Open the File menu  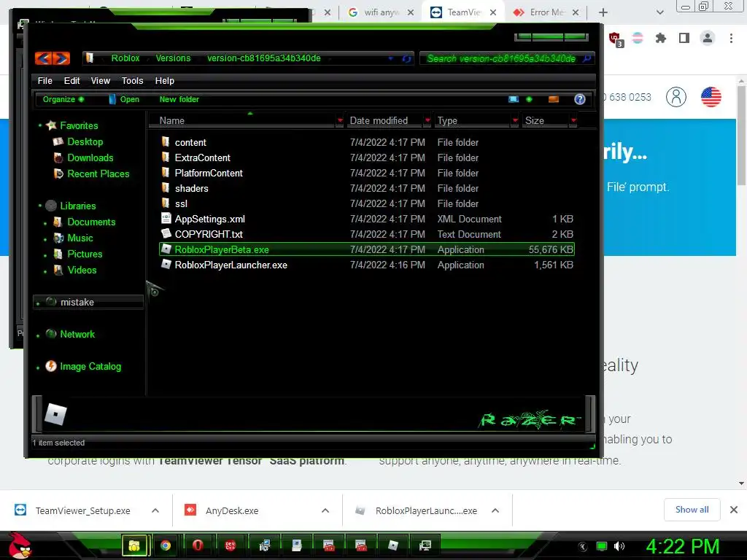point(44,80)
